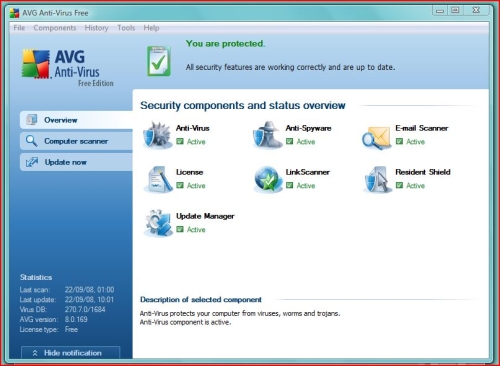Click the Update now arrow icon
500x366 pixels.
tap(32, 162)
